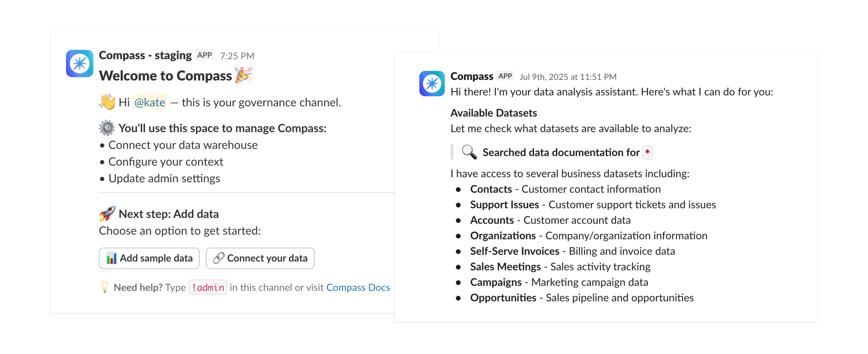Click the Compass staging app avatar icon
This screenshot has height=354, width=868.
[x=79, y=63]
